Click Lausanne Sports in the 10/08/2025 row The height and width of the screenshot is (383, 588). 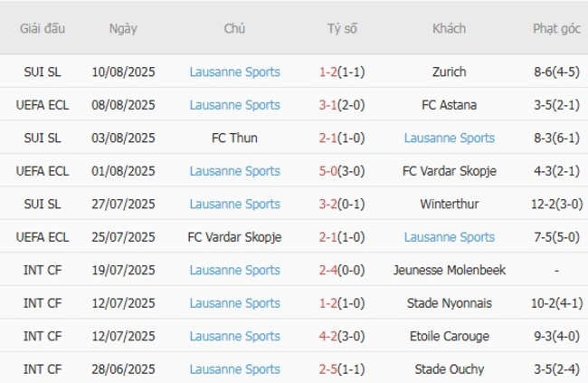[234, 72]
